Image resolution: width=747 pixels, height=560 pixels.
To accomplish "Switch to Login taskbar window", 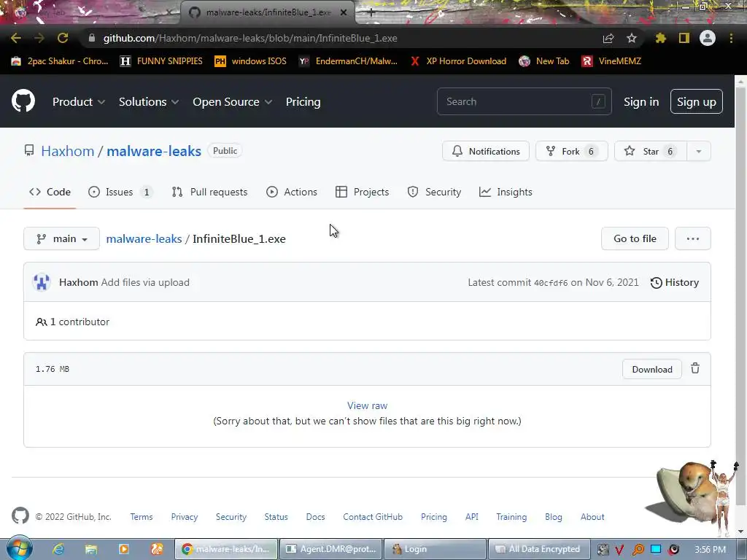I will point(435,549).
